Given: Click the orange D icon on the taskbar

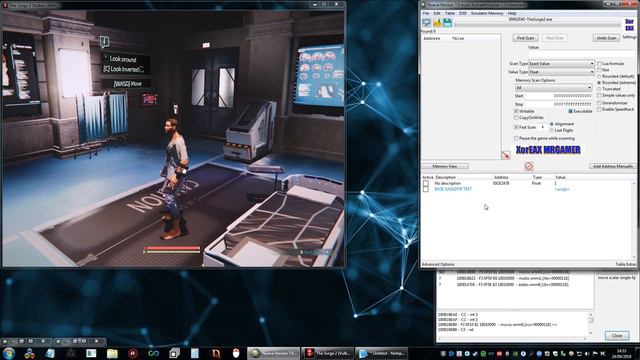Looking at the screenshot, I should [x=216, y=353].
